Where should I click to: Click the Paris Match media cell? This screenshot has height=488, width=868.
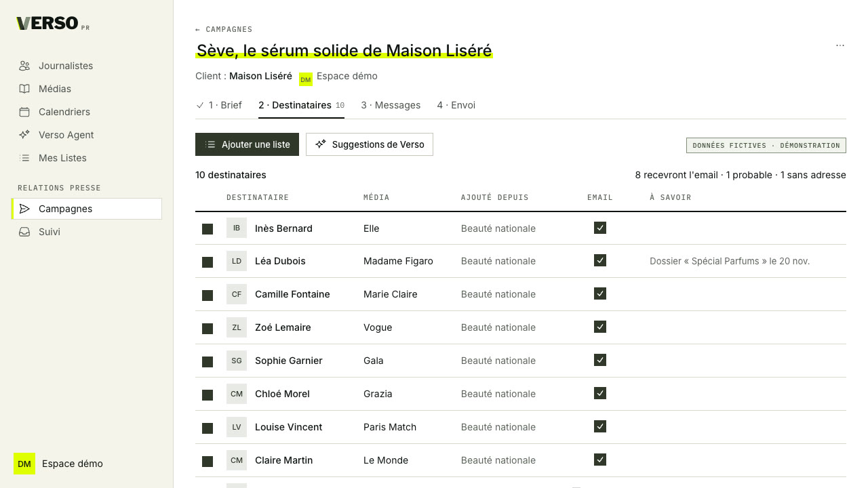click(x=390, y=427)
